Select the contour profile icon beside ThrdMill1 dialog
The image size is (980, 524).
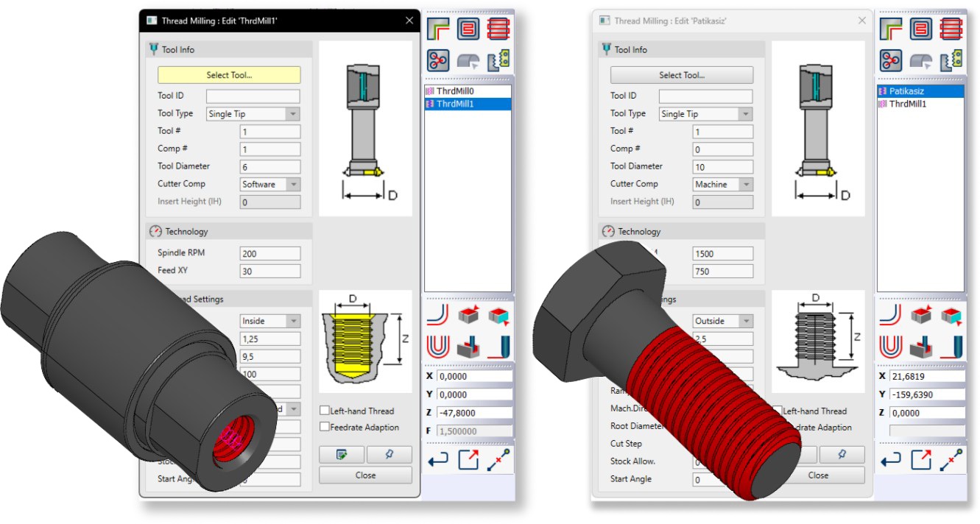[438, 28]
